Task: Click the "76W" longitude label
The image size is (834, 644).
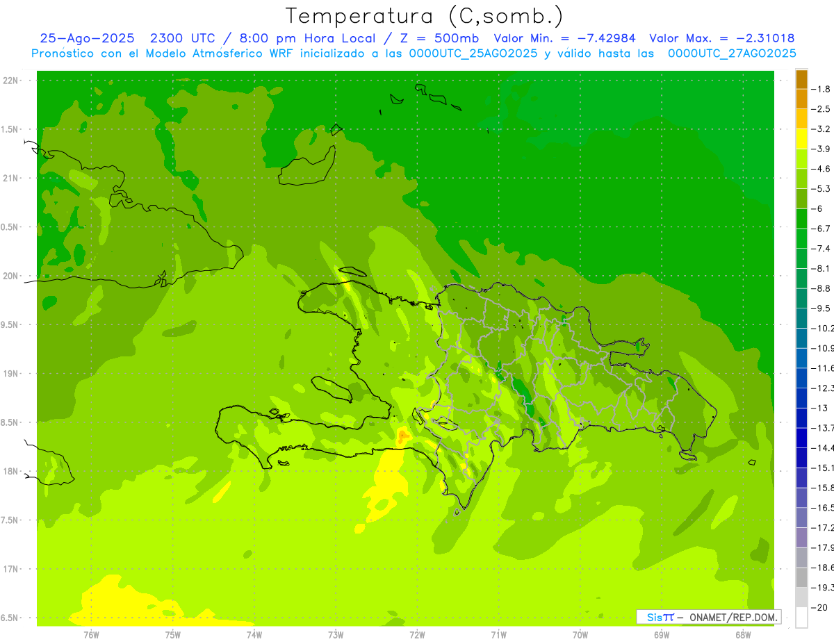Action: 91,635
